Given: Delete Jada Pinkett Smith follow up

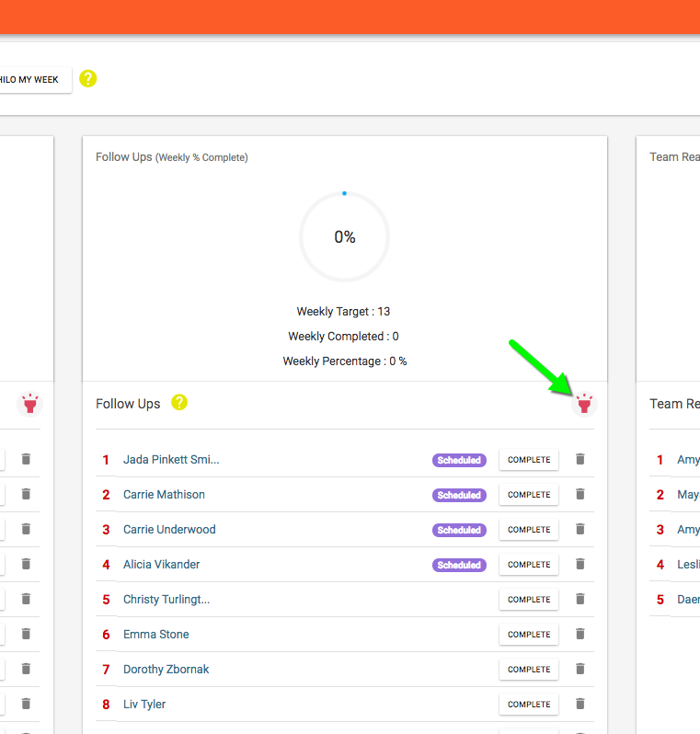Looking at the screenshot, I should [x=580, y=459].
